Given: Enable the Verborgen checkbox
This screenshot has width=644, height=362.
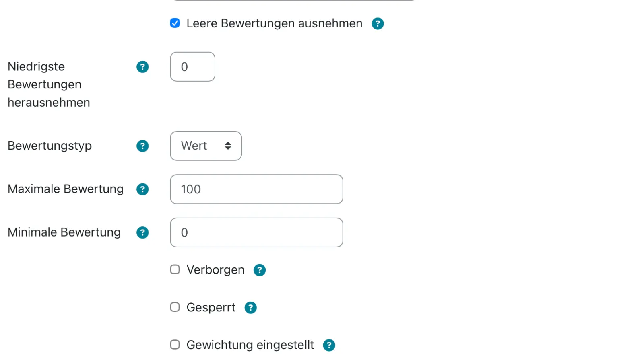Looking at the screenshot, I should [x=175, y=269].
